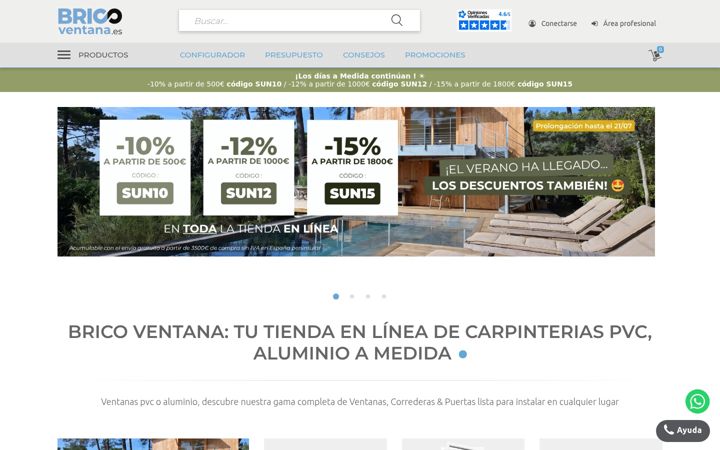Screen dimensions: 720x450
Task: Select the second carousel slide dot
Action: click(352, 297)
